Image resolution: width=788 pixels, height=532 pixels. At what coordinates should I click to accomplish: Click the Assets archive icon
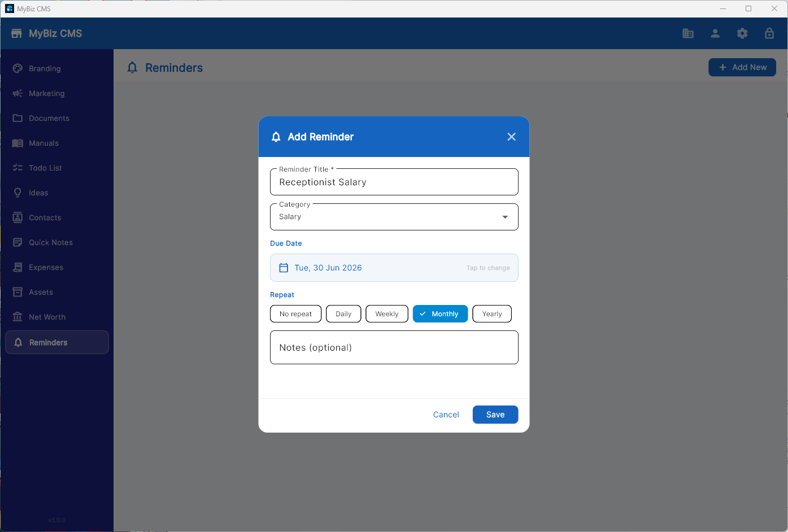18,292
